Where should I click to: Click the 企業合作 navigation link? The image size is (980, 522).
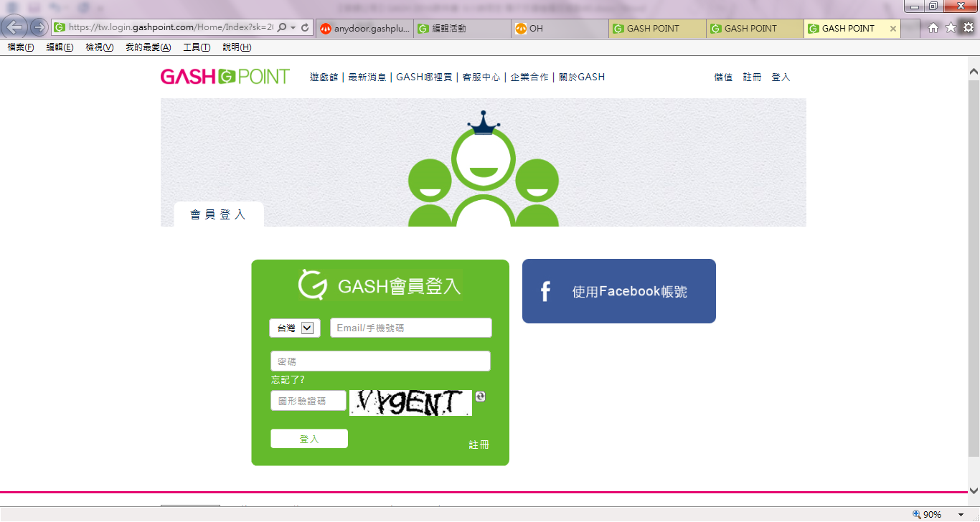click(x=529, y=77)
